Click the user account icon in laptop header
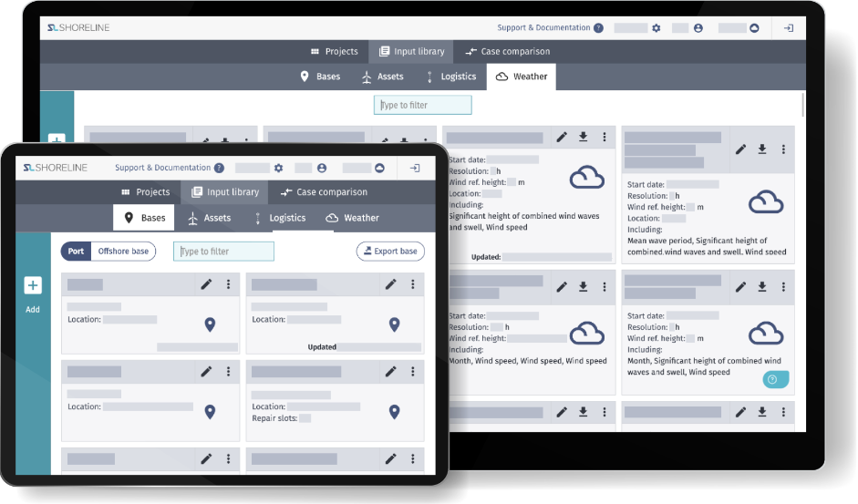The height and width of the screenshot is (504, 858). tap(698, 28)
